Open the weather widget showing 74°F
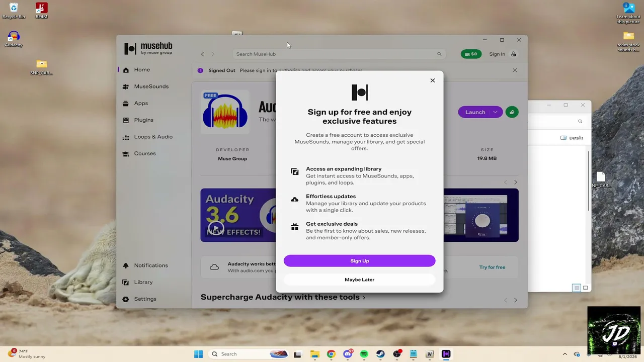The width and height of the screenshot is (644, 362). coord(27,354)
